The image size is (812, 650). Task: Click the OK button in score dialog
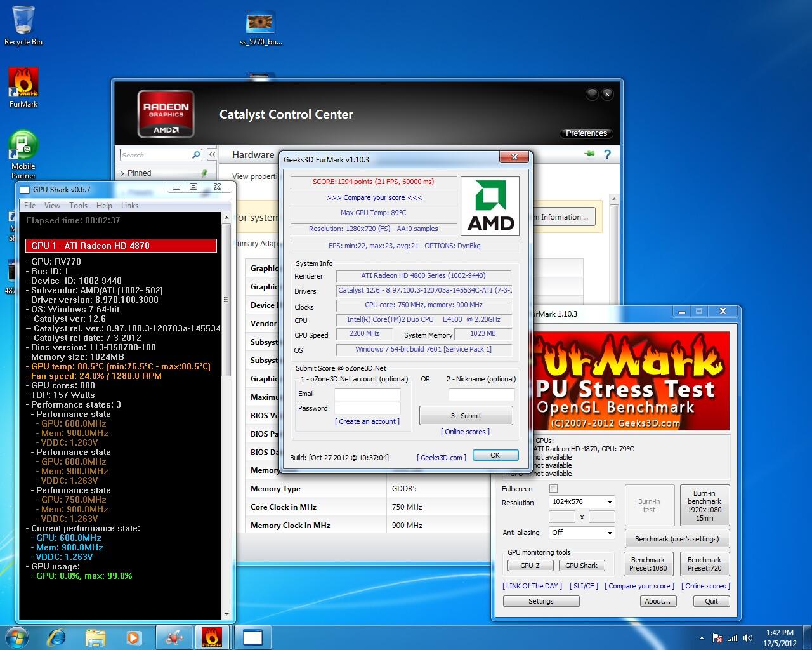click(495, 455)
